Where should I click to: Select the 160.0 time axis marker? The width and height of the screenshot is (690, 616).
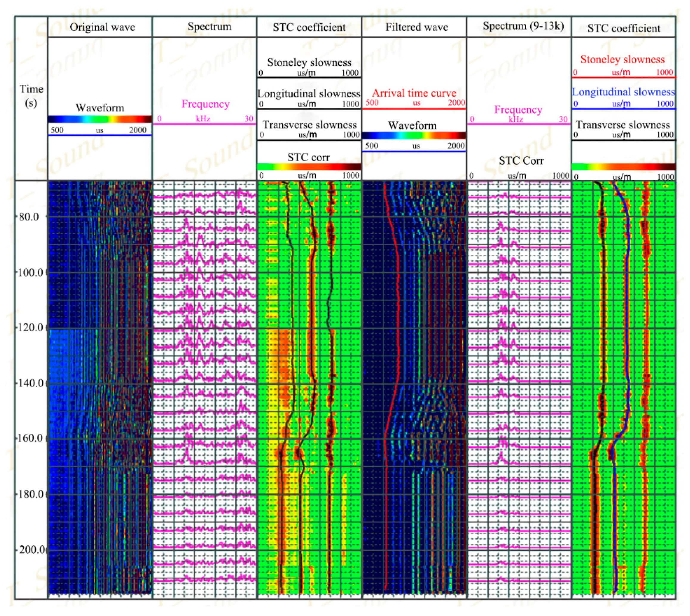[30, 438]
